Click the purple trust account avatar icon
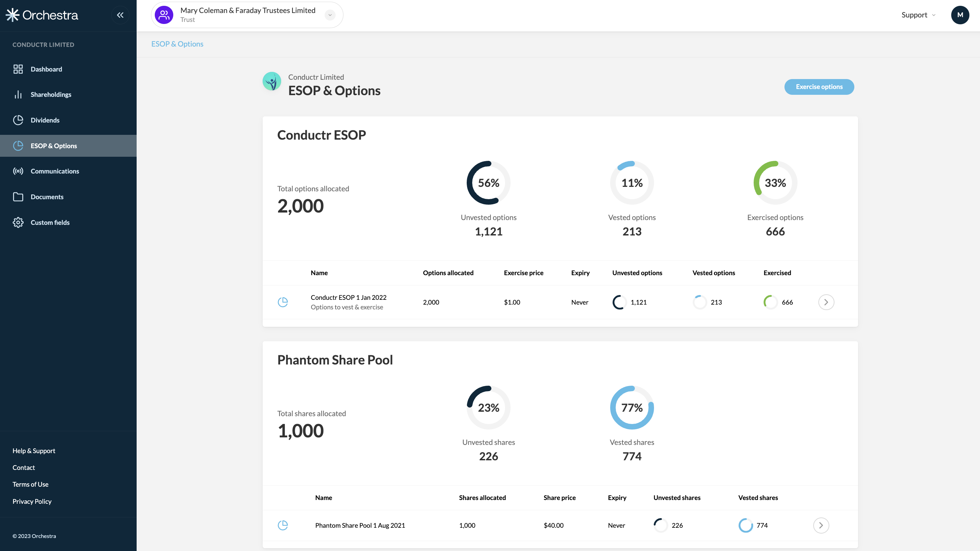The image size is (980, 551). pos(164,15)
